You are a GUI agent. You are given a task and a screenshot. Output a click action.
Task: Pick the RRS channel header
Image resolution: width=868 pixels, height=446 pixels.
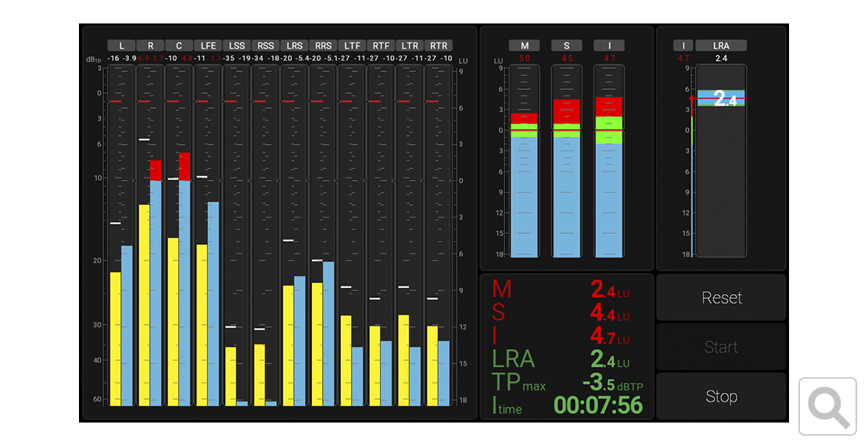[x=323, y=45]
